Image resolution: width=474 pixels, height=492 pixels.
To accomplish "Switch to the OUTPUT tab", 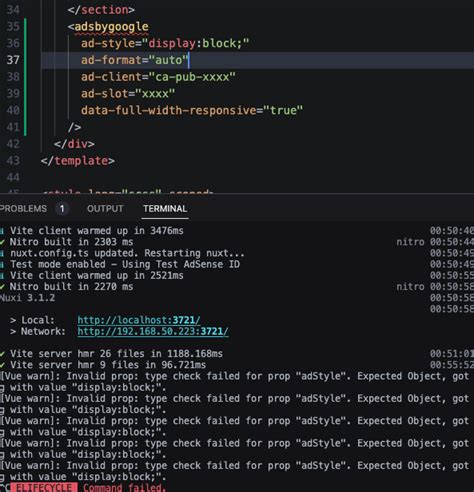I will 105,209.
